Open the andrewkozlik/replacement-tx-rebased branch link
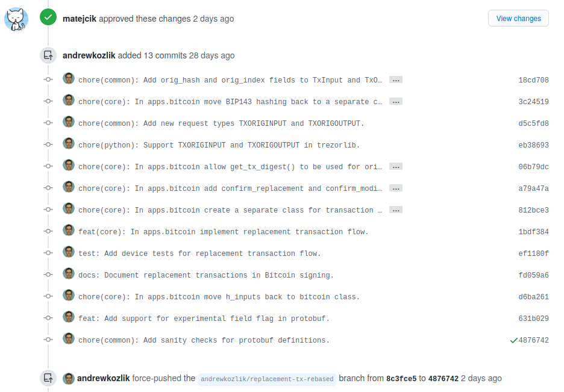This screenshot has width=564, height=392. tap(267, 379)
